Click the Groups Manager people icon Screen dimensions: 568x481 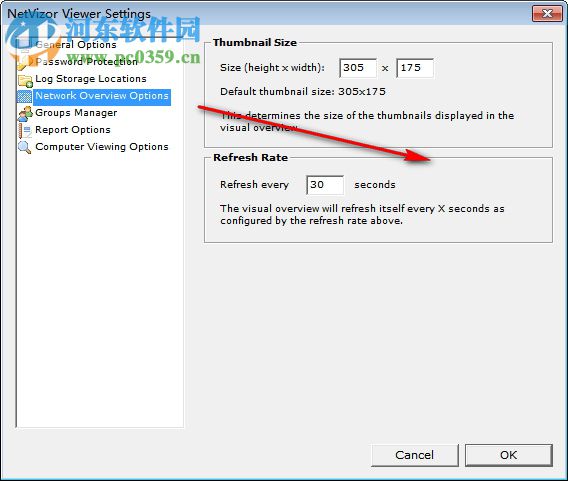(25, 113)
